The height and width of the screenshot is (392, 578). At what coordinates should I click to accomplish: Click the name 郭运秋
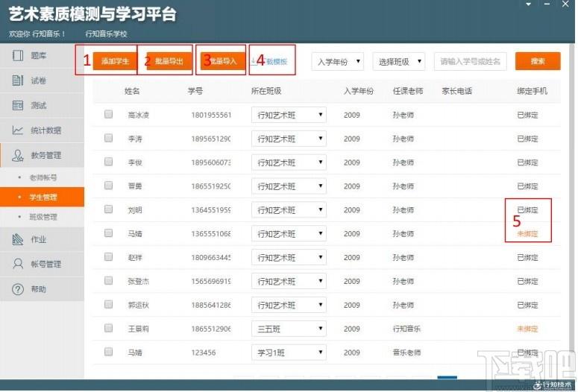click(139, 305)
